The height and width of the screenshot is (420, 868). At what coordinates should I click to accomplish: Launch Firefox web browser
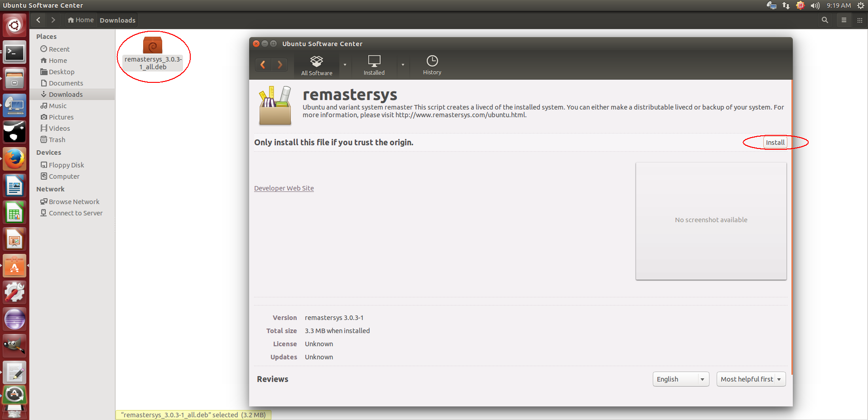pos(14,159)
